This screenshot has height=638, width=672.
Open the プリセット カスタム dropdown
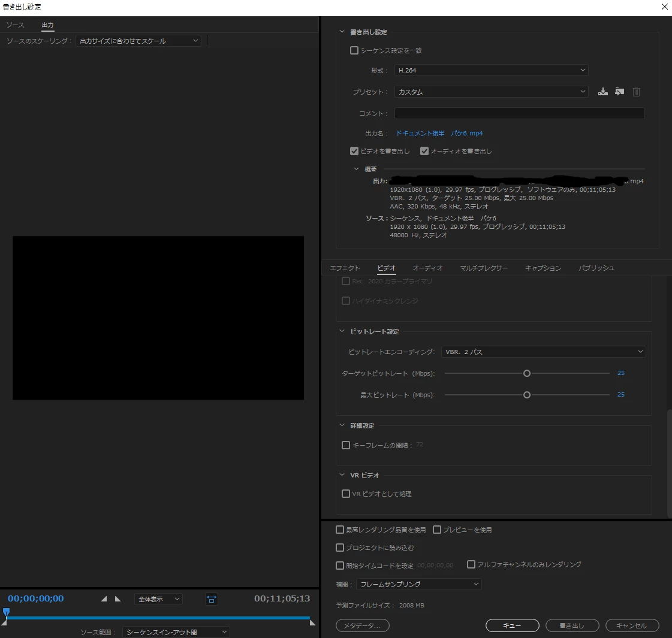point(491,92)
